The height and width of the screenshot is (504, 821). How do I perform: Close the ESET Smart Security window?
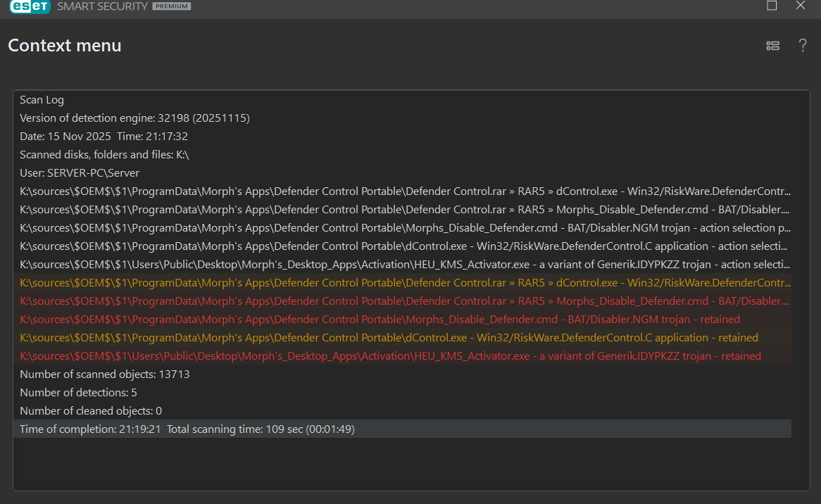click(x=801, y=6)
